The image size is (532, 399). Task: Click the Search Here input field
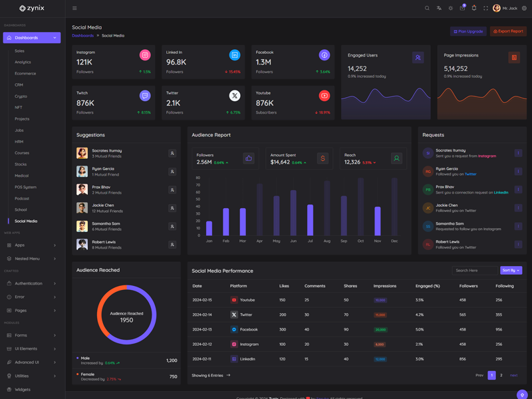[x=474, y=271]
